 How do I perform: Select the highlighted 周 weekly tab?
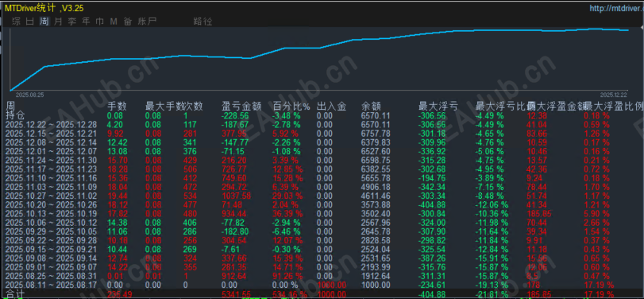tap(44, 21)
